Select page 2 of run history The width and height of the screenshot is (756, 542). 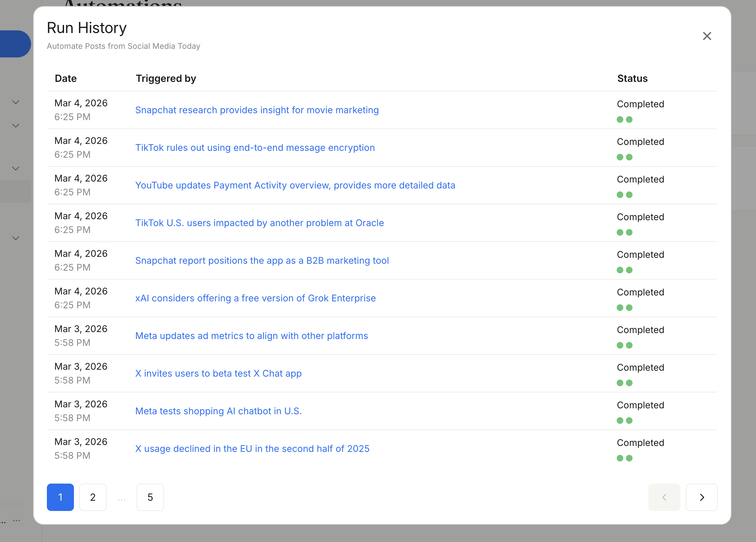(x=93, y=497)
